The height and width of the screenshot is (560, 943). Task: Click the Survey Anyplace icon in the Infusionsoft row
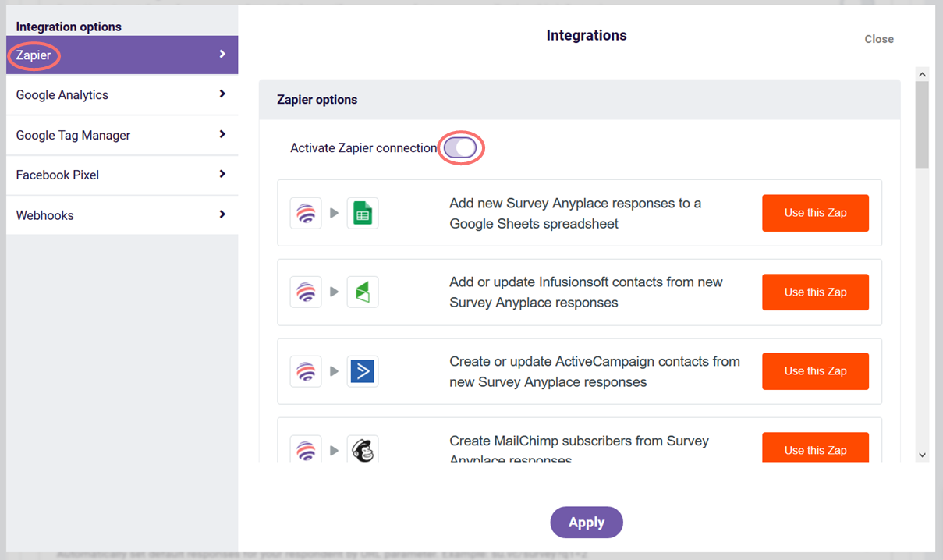pyautogui.click(x=306, y=292)
